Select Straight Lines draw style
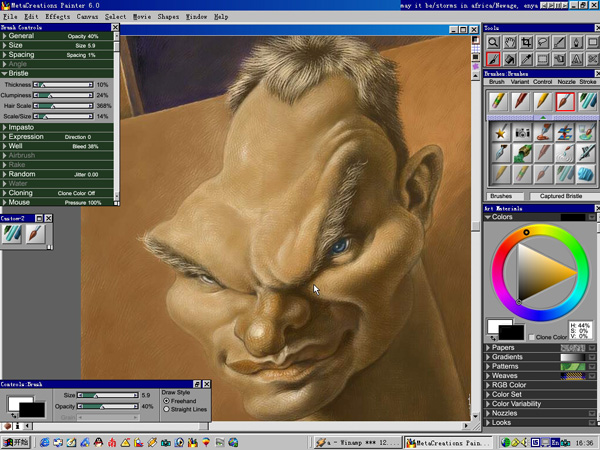Viewport: 600px width, 450px height. (x=166, y=409)
